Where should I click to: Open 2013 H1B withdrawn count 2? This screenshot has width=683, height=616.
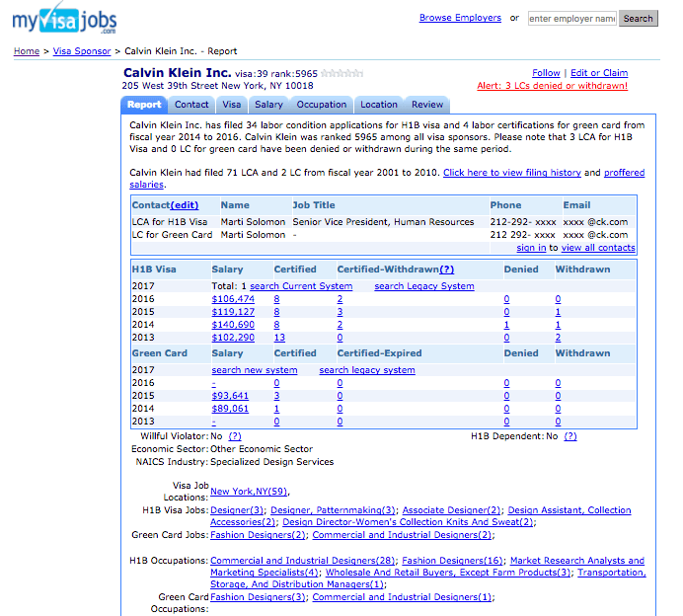(x=558, y=338)
